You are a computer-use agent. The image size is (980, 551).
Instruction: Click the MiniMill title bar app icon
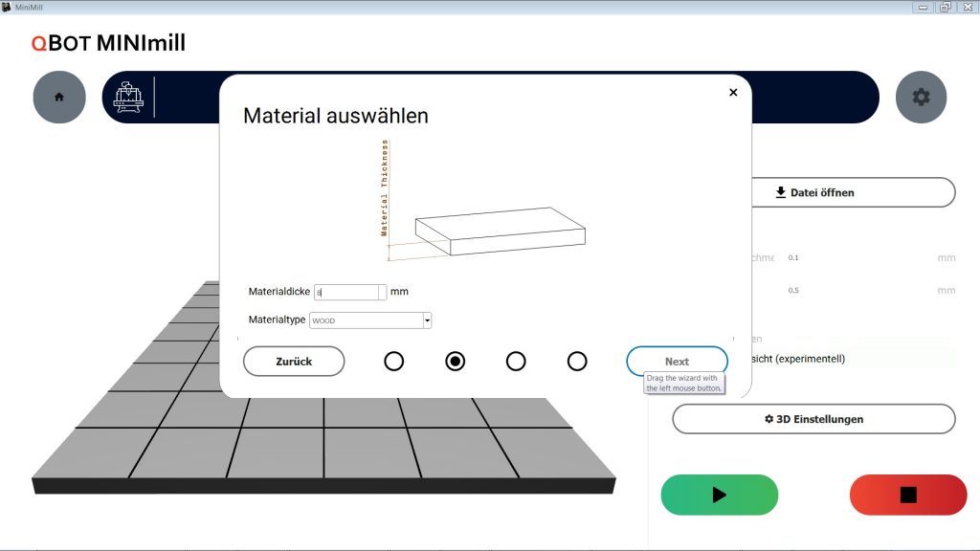click(x=7, y=7)
